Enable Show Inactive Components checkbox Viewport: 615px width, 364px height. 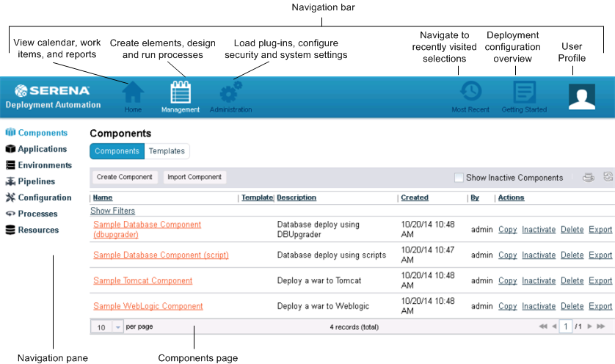point(459,178)
